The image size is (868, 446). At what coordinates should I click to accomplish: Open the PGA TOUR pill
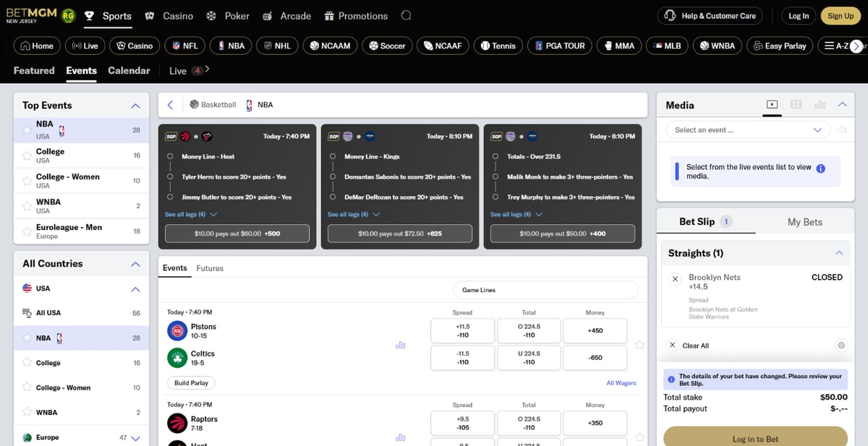tap(558, 46)
